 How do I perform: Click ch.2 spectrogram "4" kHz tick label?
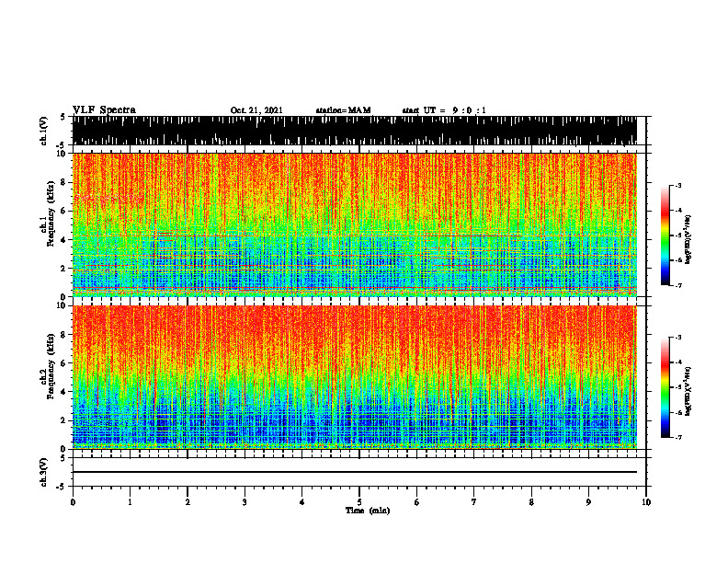click(x=63, y=392)
